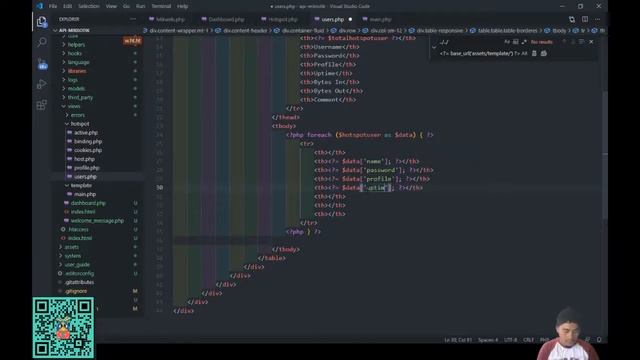Click the split editor right icon
Image resolution: width=640 pixels, height=360 pixels.
click(x=585, y=19)
